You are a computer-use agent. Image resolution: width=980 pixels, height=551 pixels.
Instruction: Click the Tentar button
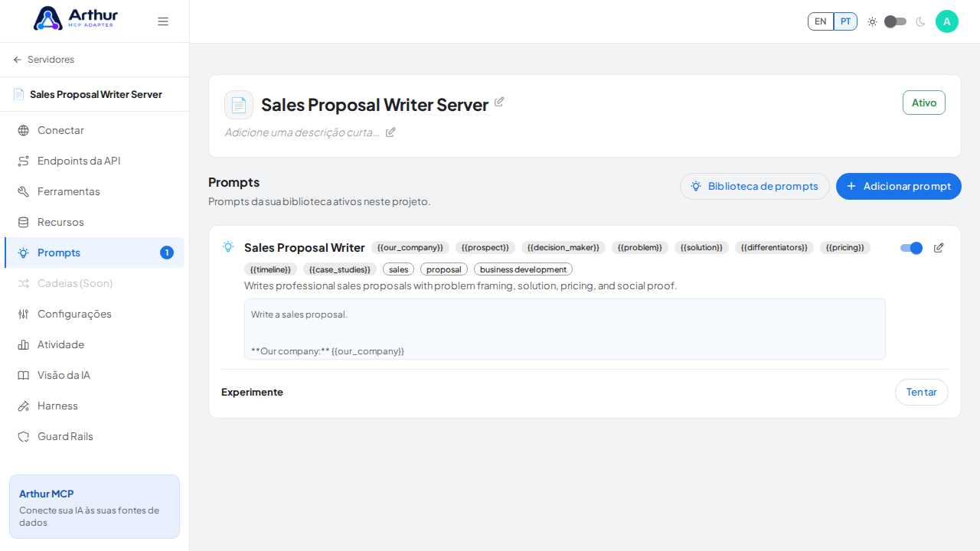pyautogui.click(x=922, y=392)
